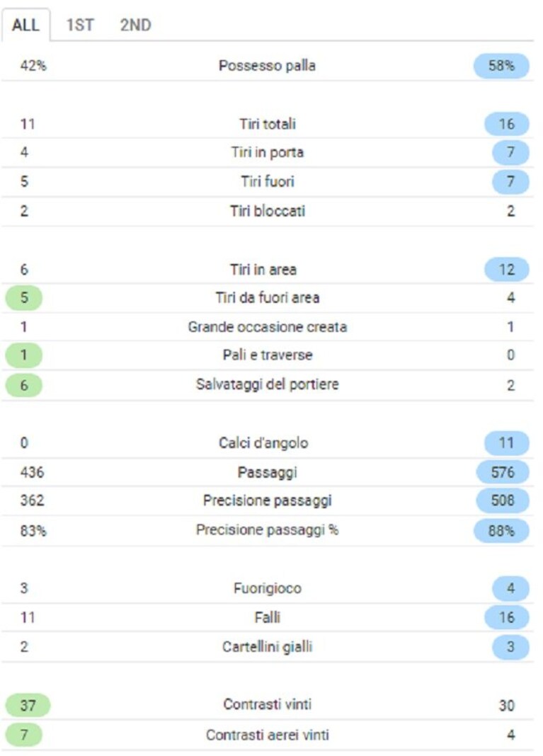Click the Contrasti aerei vinti label
This screenshot has height=756, width=543.
click(268, 735)
